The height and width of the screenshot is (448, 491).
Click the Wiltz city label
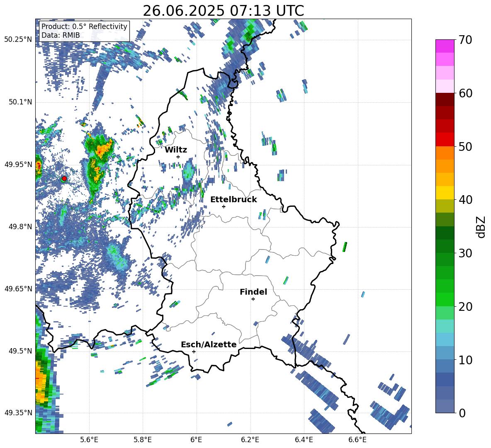[176, 150]
